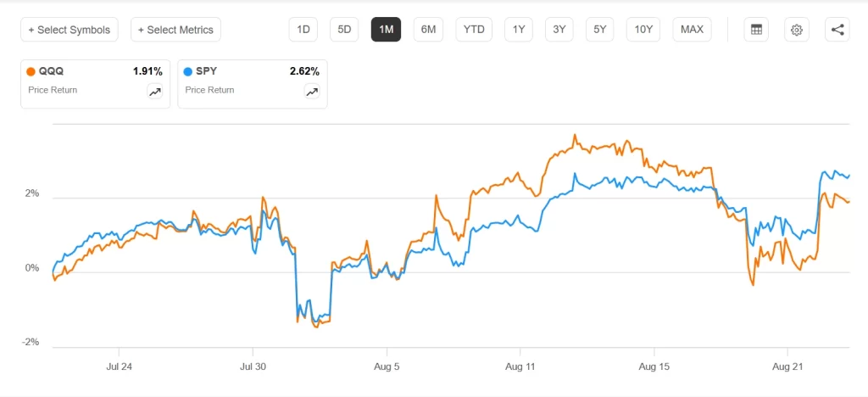Open the Select Metrics picker
This screenshot has height=397, width=868.
coord(175,30)
